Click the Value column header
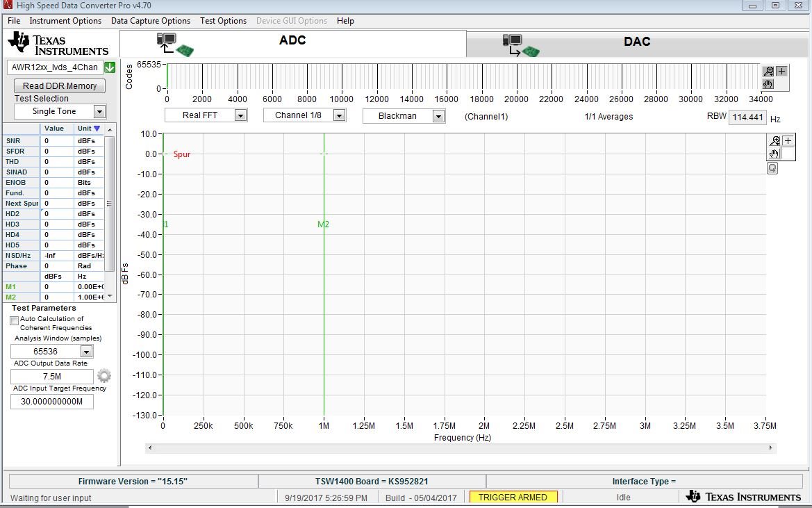 pyautogui.click(x=54, y=129)
